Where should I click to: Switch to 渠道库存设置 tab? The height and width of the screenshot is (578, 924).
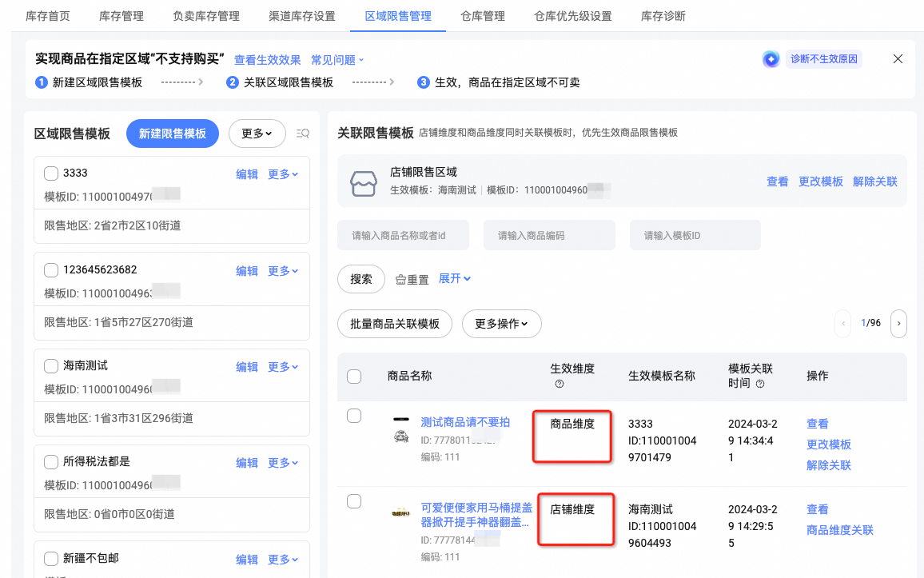(301, 16)
